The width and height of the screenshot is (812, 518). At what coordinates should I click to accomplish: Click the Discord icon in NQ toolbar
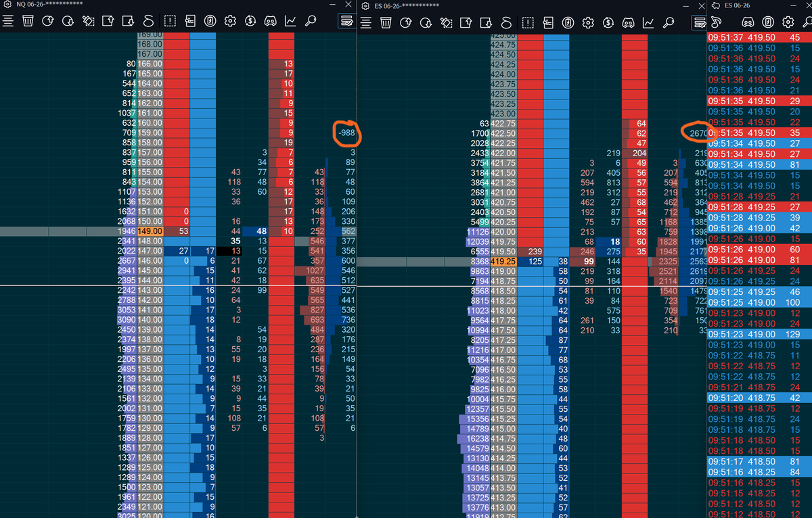(x=271, y=21)
